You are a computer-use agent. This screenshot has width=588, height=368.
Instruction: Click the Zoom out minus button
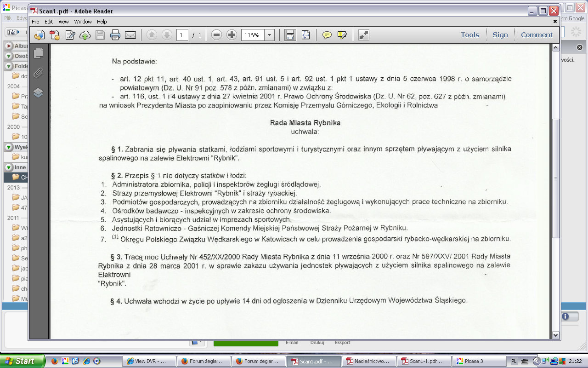click(x=217, y=35)
